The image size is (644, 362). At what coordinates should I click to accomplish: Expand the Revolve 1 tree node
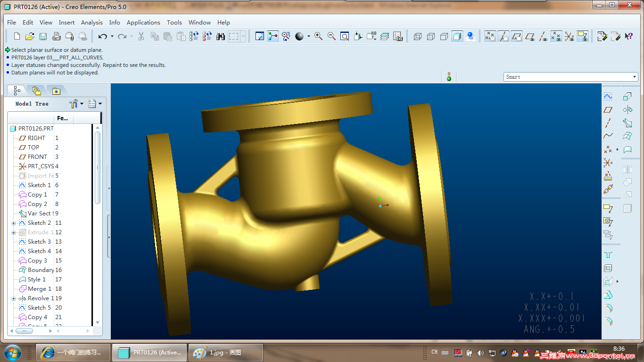coord(14,298)
